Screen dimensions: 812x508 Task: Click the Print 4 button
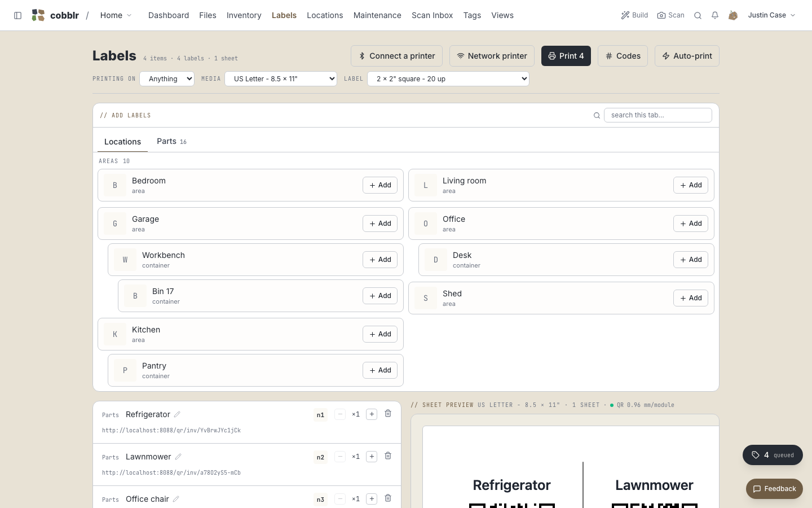point(566,56)
